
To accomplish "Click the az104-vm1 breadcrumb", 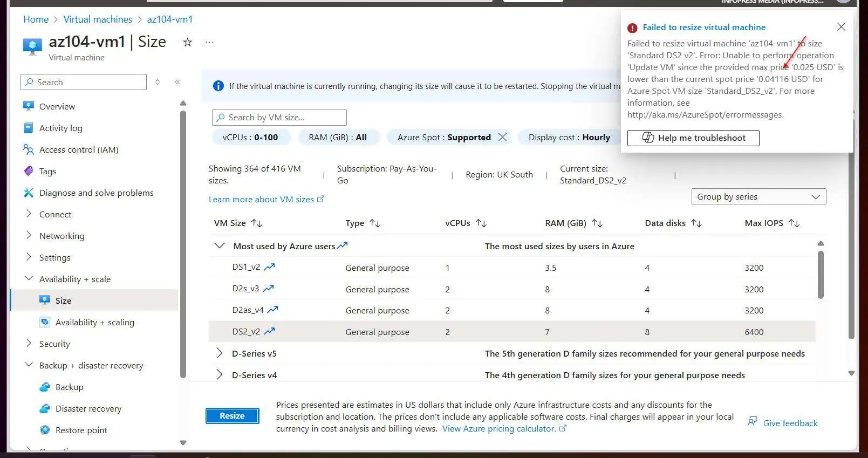I will coord(170,19).
